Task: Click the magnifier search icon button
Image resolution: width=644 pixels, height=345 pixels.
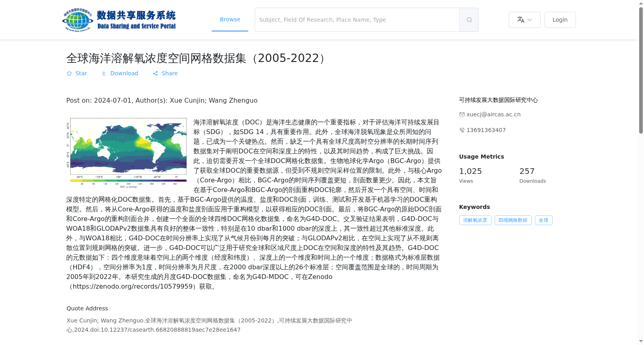Action: 469,20
